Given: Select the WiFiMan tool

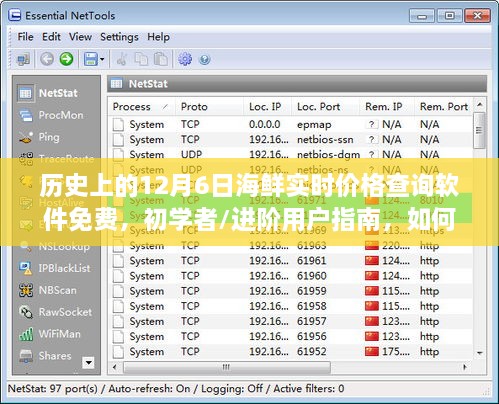Looking at the screenshot, I should pyautogui.click(x=49, y=334).
